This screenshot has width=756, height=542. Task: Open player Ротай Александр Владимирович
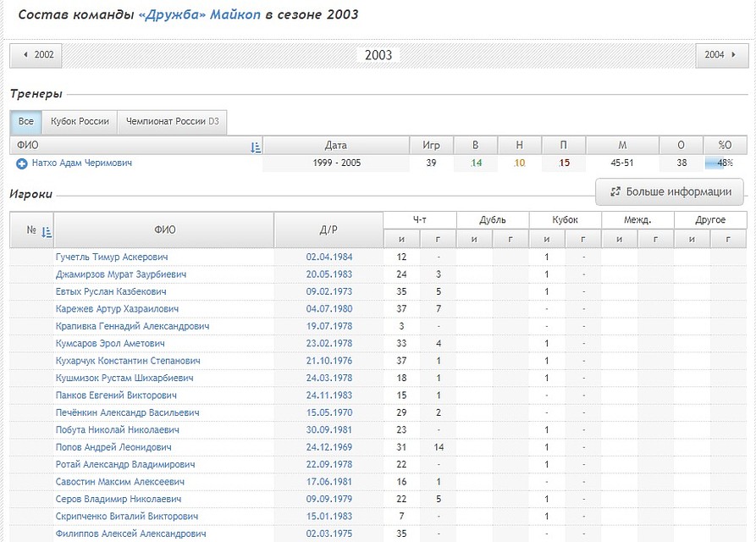(x=125, y=465)
